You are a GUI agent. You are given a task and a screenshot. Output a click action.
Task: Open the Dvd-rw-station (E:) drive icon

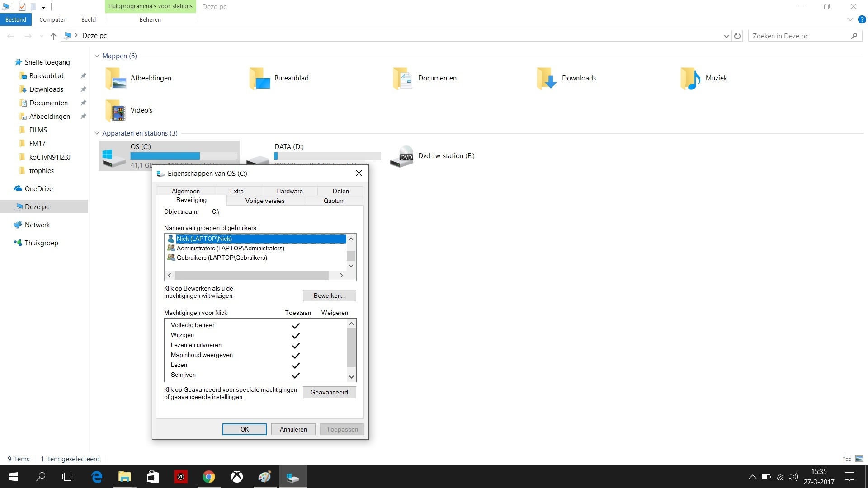pos(402,156)
